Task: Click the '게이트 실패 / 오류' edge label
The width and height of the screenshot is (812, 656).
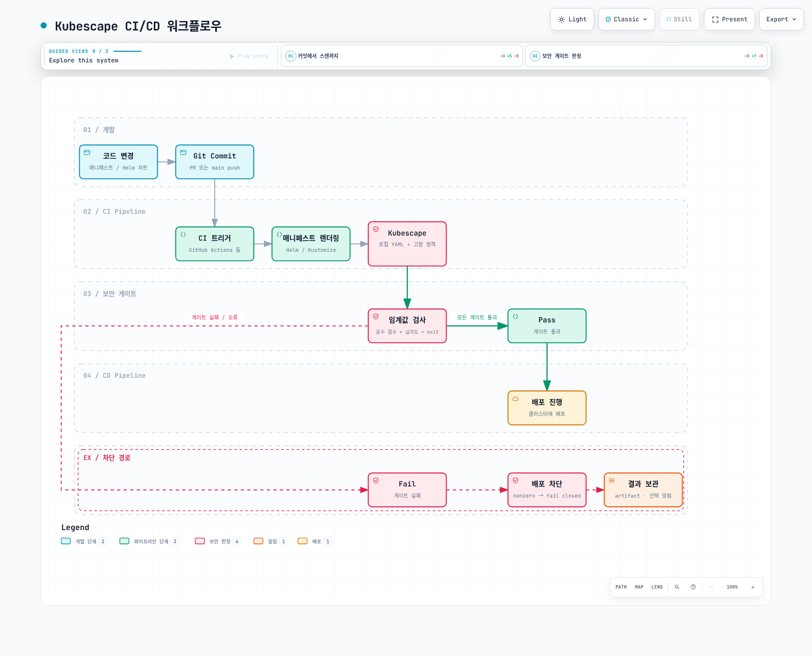Action: tap(215, 317)
